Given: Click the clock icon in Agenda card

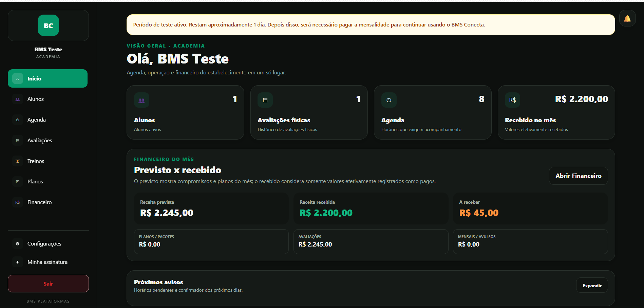Looking at the screenshot, I should pyautogui.click(x=389, y=100).
